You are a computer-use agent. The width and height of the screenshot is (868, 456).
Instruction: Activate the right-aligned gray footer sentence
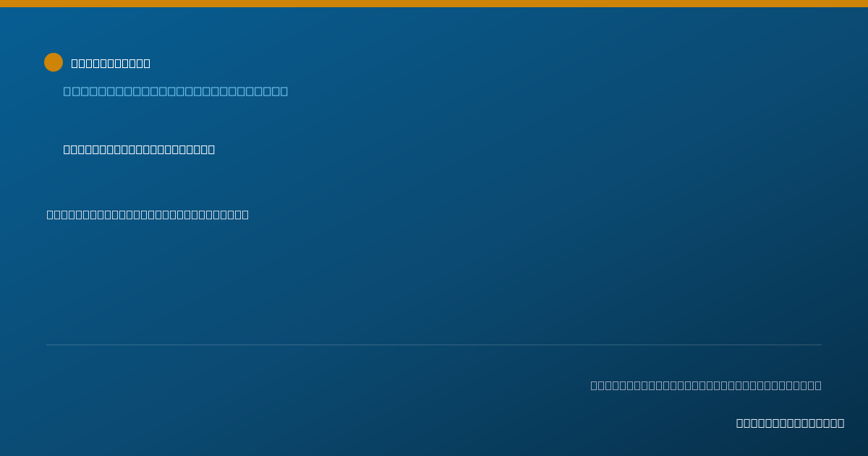[x=706, y=385]
